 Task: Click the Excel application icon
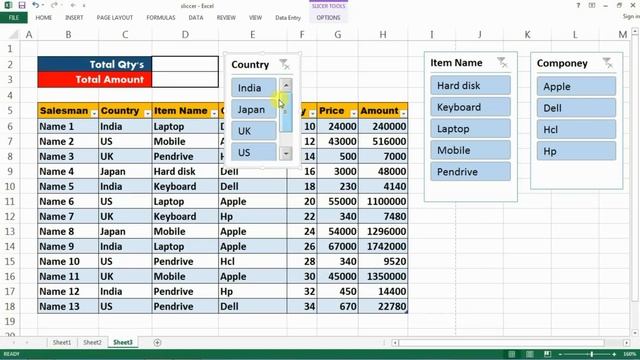(x=8, y=5)
